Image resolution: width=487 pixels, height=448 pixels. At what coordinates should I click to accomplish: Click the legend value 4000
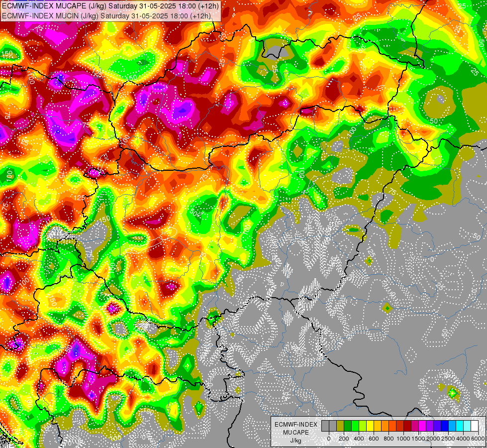464,439
